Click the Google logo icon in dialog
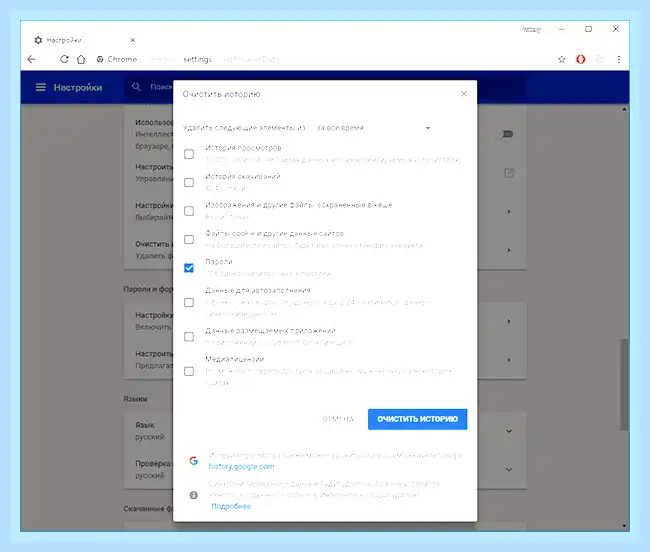This screenshot has height=552, width=650. click(x=194, y=461)
